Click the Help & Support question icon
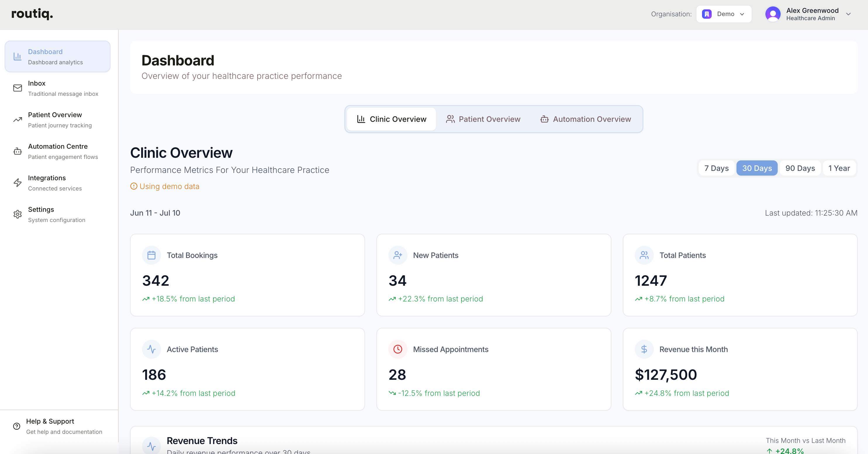 (x=16, y=426)
